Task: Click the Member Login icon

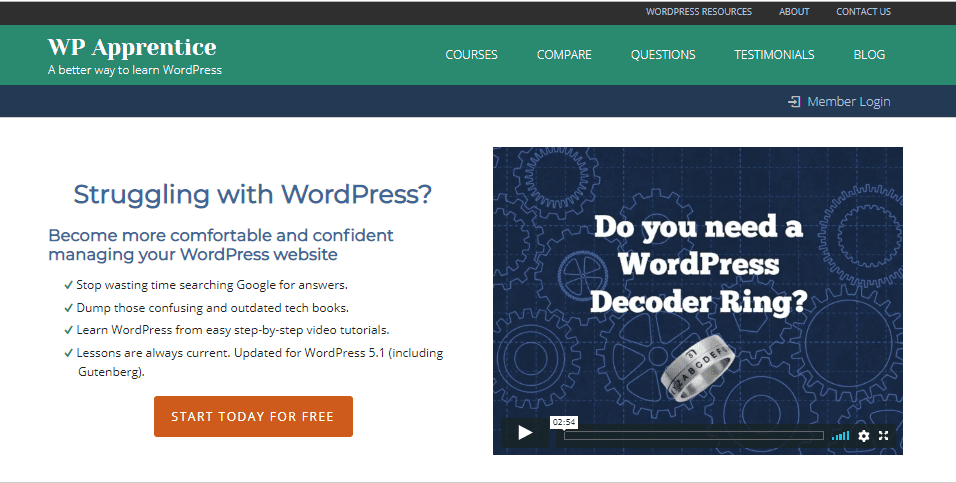Action: click(x=794, y=102)
